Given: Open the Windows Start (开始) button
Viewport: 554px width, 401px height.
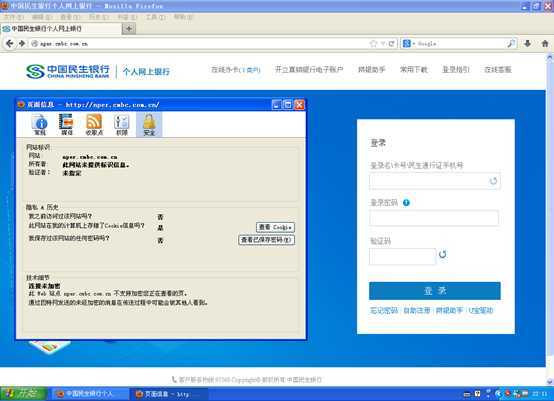Looking at the screenshot, I should pyautogui.click(x=23, y=393).
